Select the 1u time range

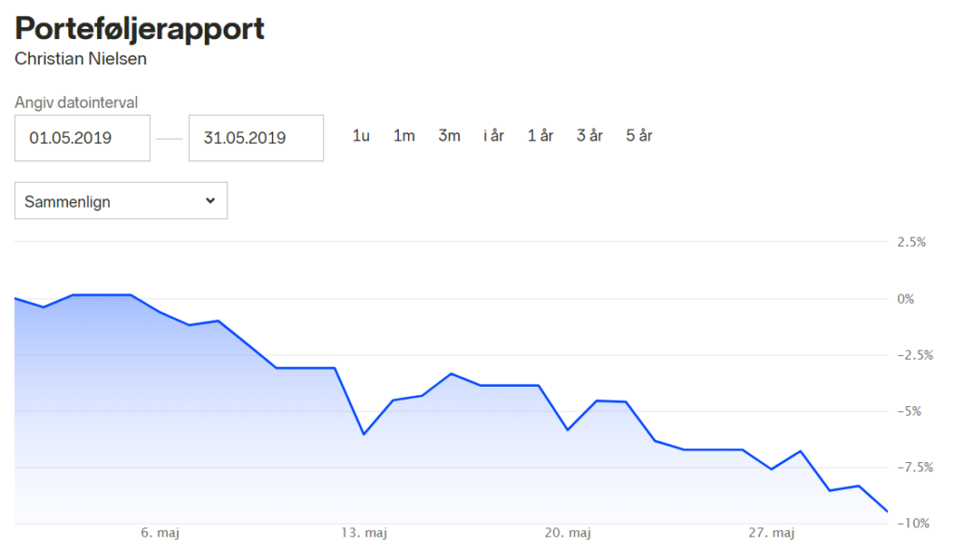tap(361, 136)
